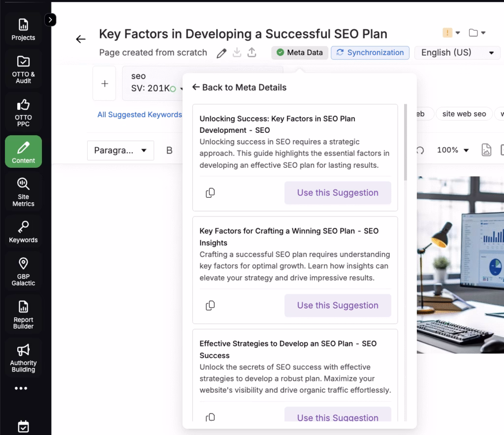
Task: Open Authority Building section
Action: (23, 358)
